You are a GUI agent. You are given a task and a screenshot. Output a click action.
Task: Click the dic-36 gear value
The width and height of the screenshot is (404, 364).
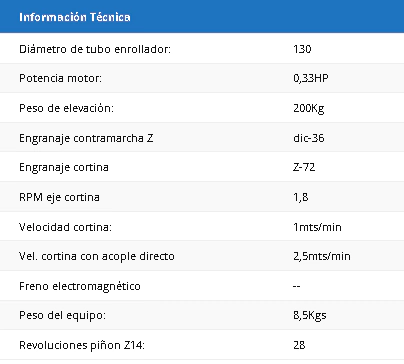point(309,138)
